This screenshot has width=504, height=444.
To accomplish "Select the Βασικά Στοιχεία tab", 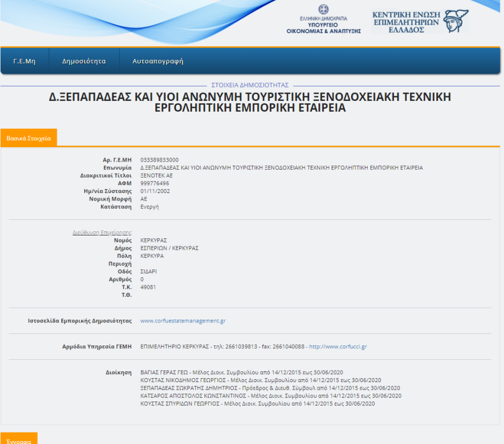I will pos(28,137).
